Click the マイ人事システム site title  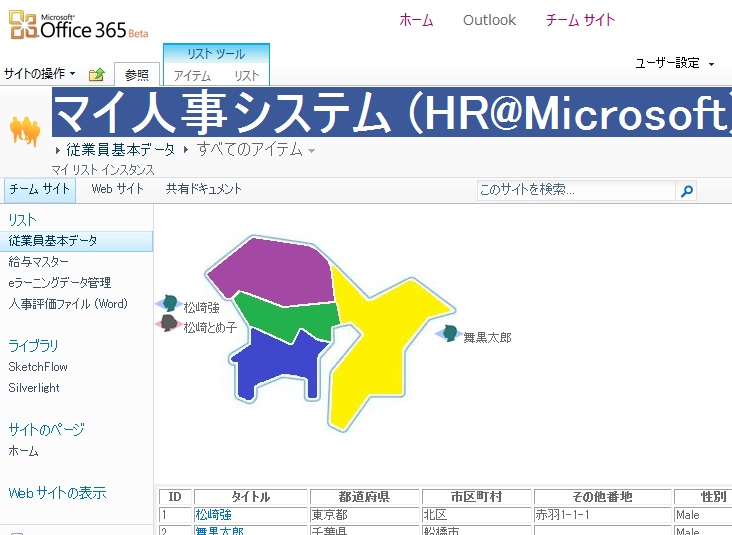tap(392, 112)
